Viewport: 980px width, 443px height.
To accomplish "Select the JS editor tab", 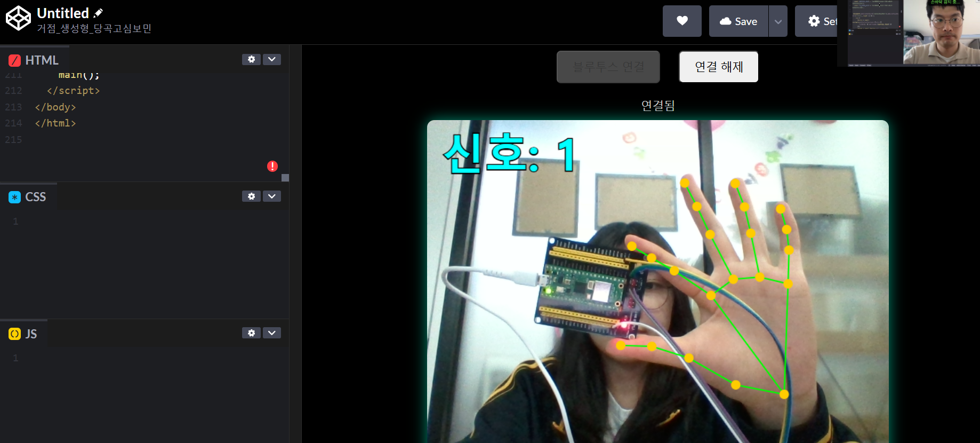I will pyautogui.click(x=23, y=334).
